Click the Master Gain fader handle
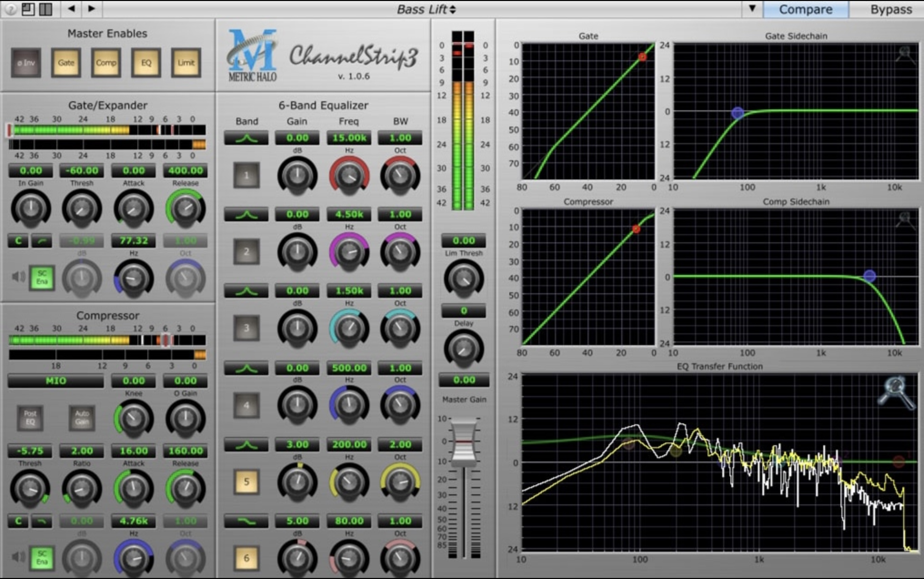The image size is (924, 579). pyautogui.click(x=464, y=442)
